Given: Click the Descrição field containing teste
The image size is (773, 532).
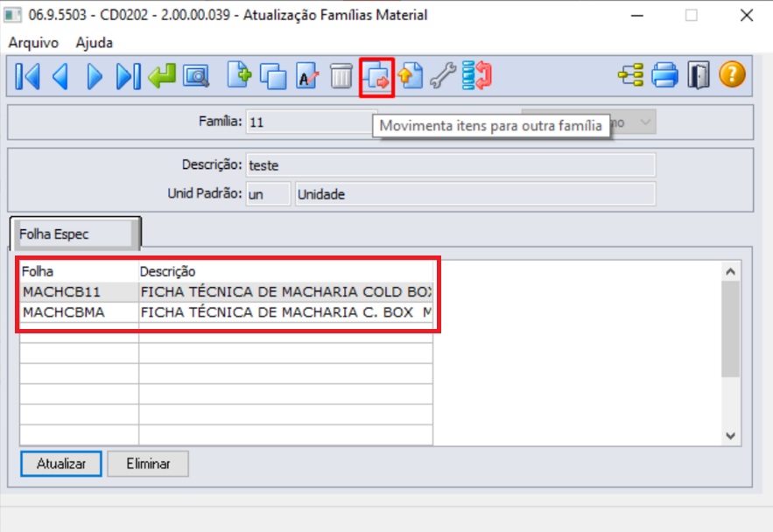Looking at the screenshot, I should coord(451,165).
